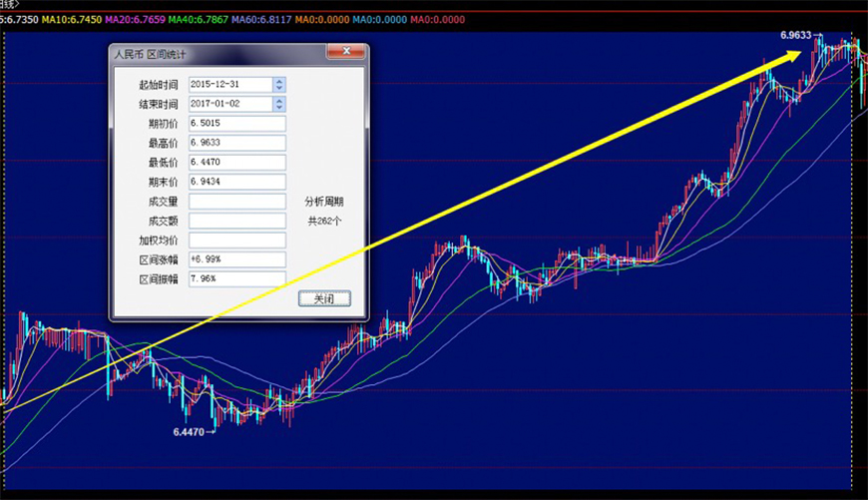
Task: Click the 起始时间 date field 2015-12-31
Action: point(228,85)
